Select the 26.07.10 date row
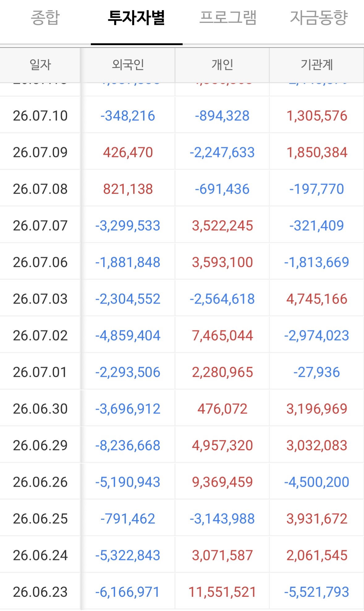This screenshot has height=611, width=364. click(182, 116)
